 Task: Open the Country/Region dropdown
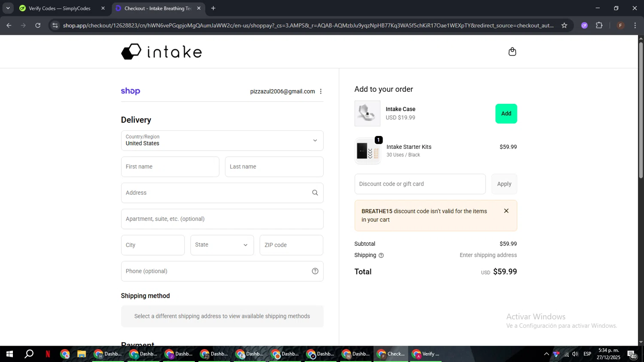[x=222, y=141]
